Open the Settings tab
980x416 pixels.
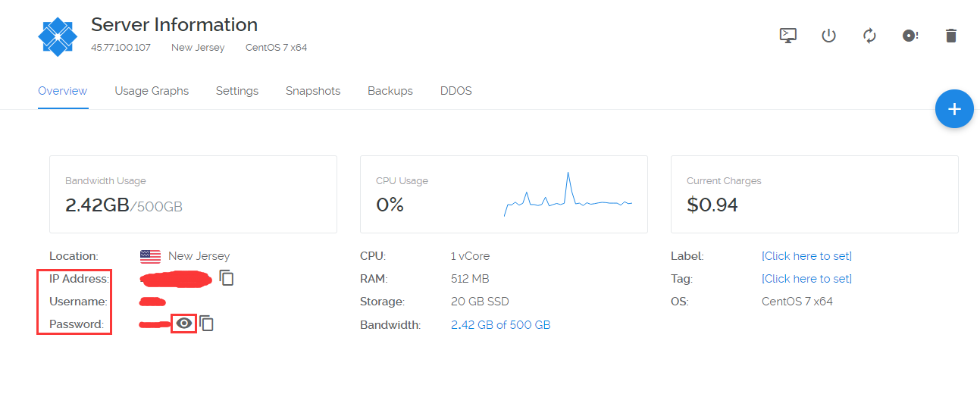(x=236, y=91)
